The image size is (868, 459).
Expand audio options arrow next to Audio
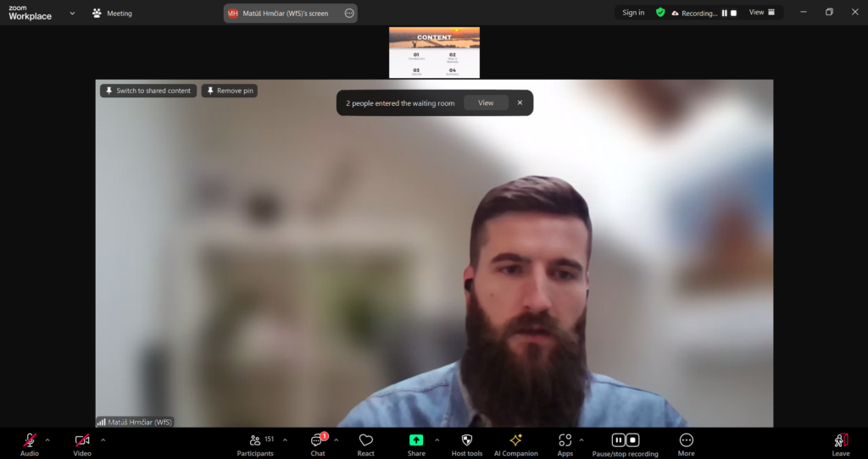point(47,440)
